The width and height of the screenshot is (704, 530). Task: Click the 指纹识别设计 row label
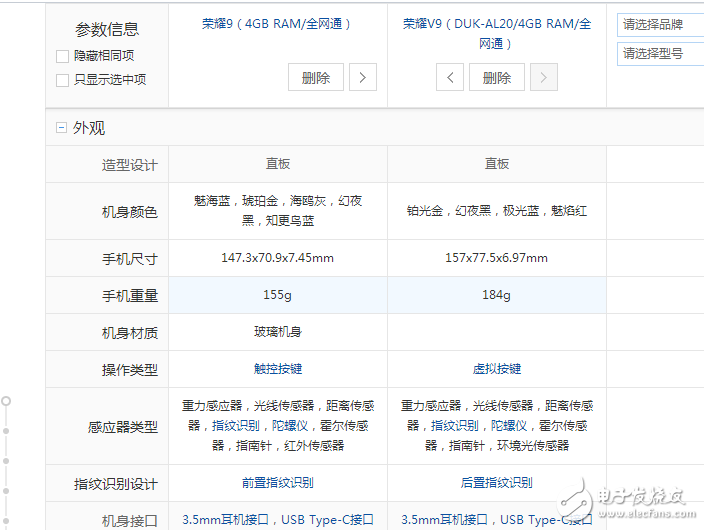116,484
